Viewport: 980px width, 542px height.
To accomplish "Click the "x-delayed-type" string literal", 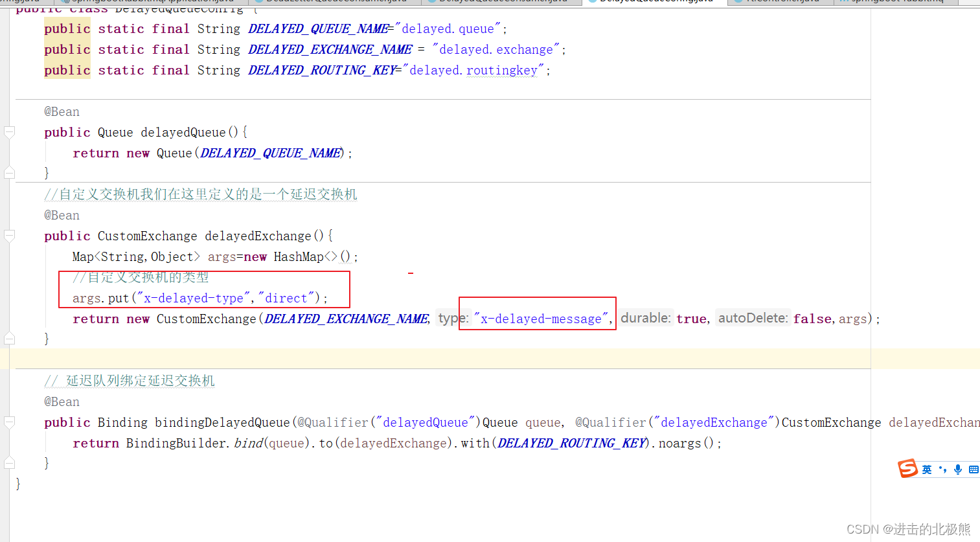I will point(194,298).
